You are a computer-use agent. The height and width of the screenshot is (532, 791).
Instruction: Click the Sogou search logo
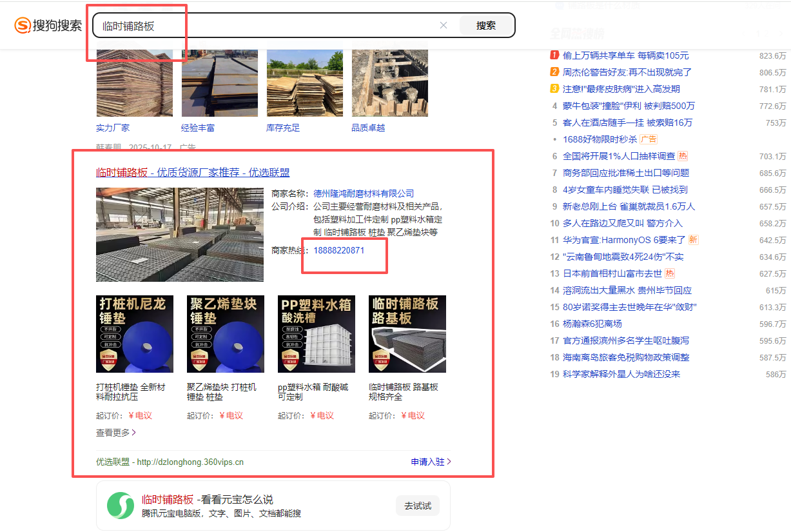[48, 26]
